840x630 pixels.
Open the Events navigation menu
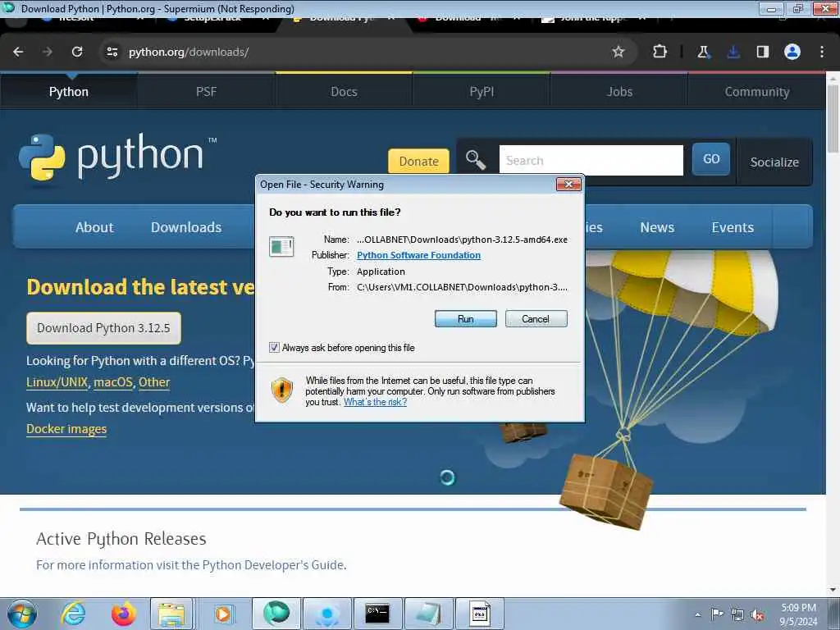(733, 227)
